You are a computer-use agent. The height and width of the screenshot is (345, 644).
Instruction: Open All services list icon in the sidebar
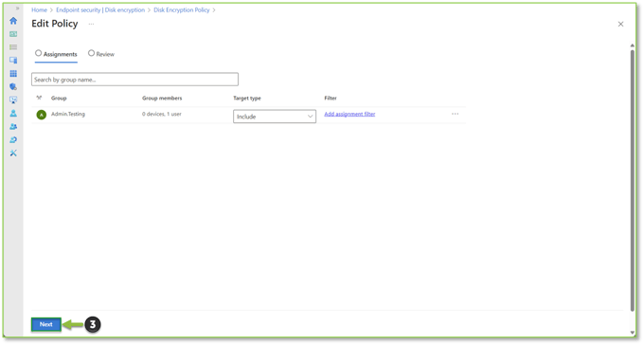click(x=13, y=47)
